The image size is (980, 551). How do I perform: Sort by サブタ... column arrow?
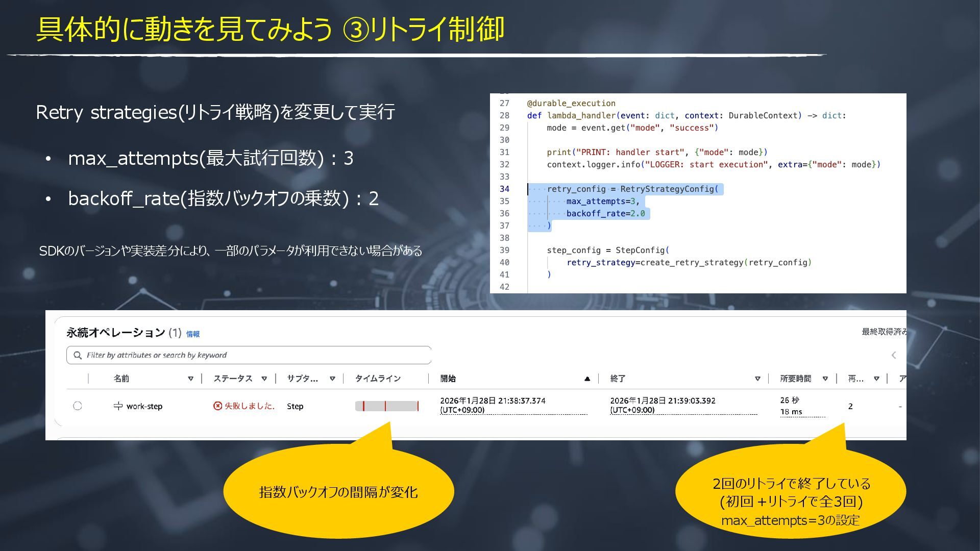(332, 379)
